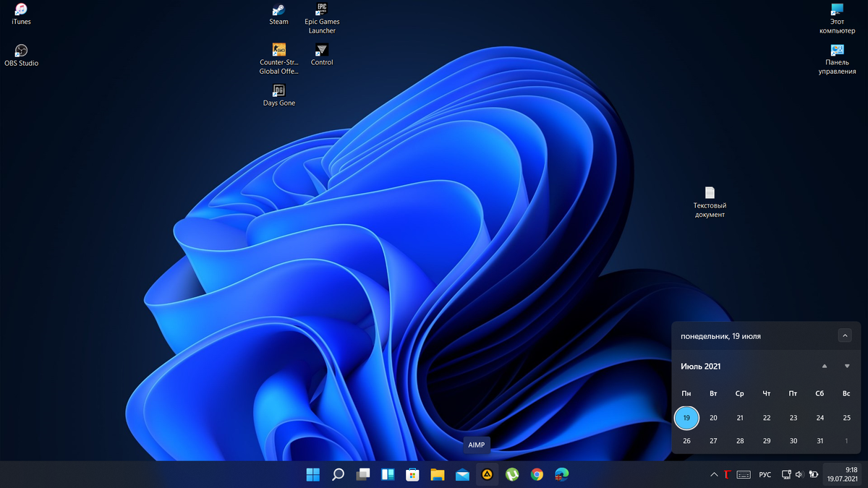Select day 21 in the calendar
Screen dimensions: 868x488
740,418
